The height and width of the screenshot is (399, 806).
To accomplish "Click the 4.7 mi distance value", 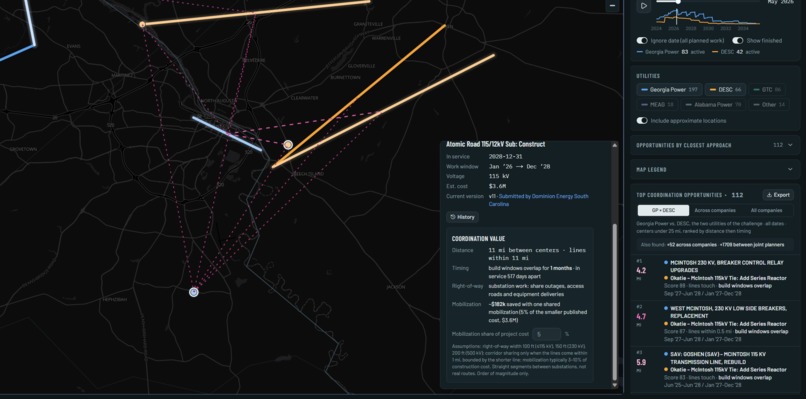I will (x=641, y=317).
